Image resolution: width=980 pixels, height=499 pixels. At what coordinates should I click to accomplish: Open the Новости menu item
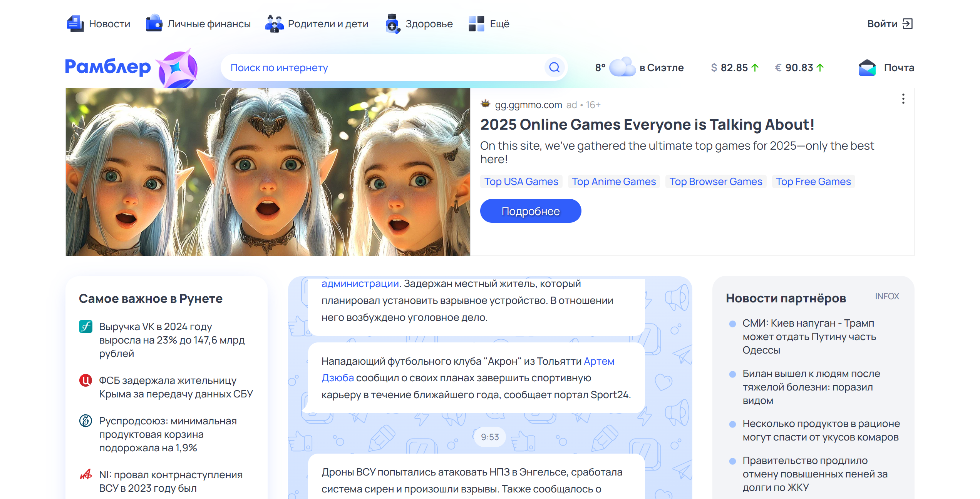[x=110, y=24]
